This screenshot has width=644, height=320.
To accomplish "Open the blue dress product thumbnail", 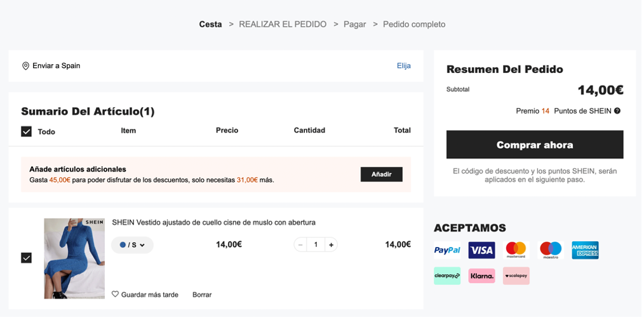I will click(74, 258).
